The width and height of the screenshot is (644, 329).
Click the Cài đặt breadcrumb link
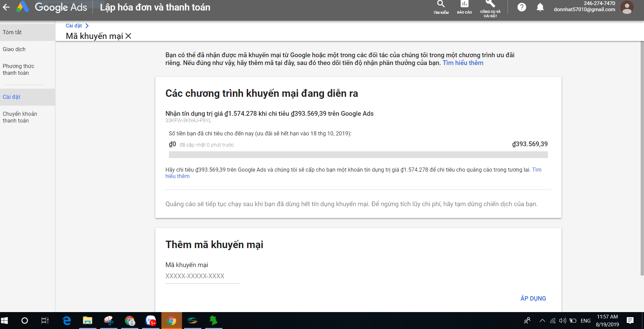tap(74, 26)
